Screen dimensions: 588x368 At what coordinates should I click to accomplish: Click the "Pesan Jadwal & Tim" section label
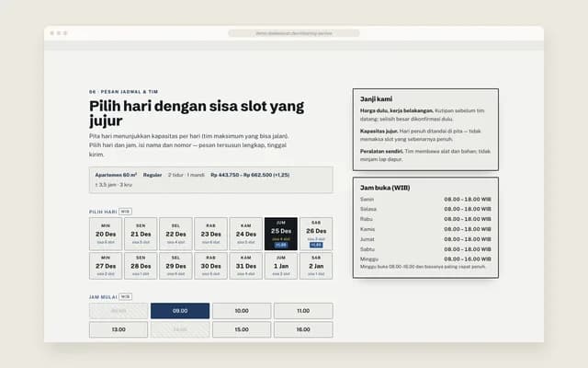click(x=123, y=92)
